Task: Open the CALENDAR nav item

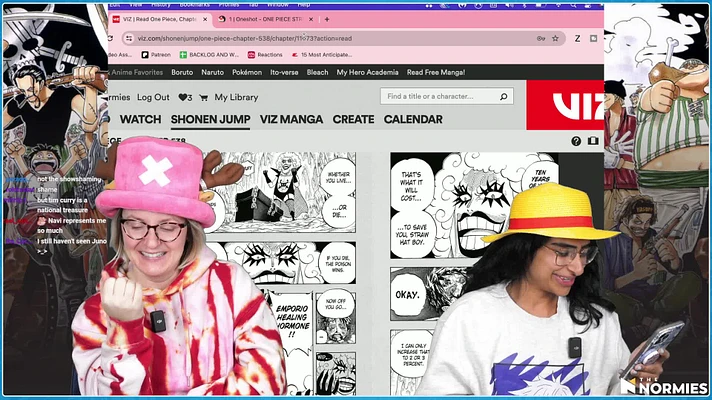Action: click(413, 119)
